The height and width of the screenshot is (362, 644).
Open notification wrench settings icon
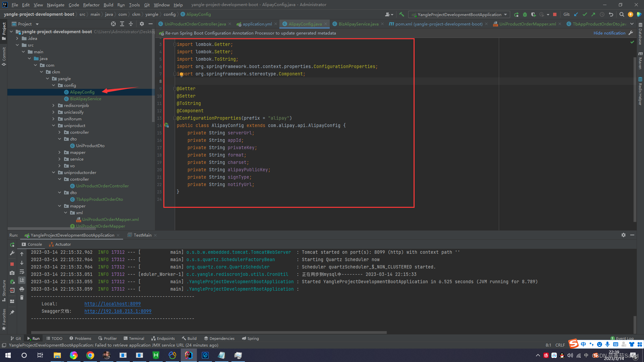point(631,33)
